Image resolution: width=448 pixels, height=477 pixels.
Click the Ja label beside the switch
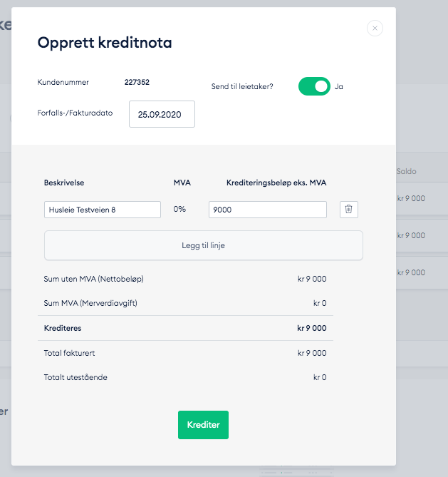click(x=339, y=86)
